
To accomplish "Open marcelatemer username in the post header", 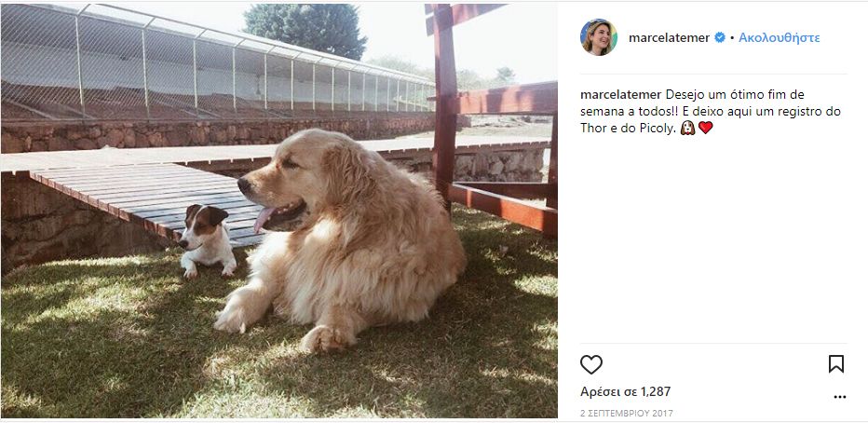I will click(670, 37).
